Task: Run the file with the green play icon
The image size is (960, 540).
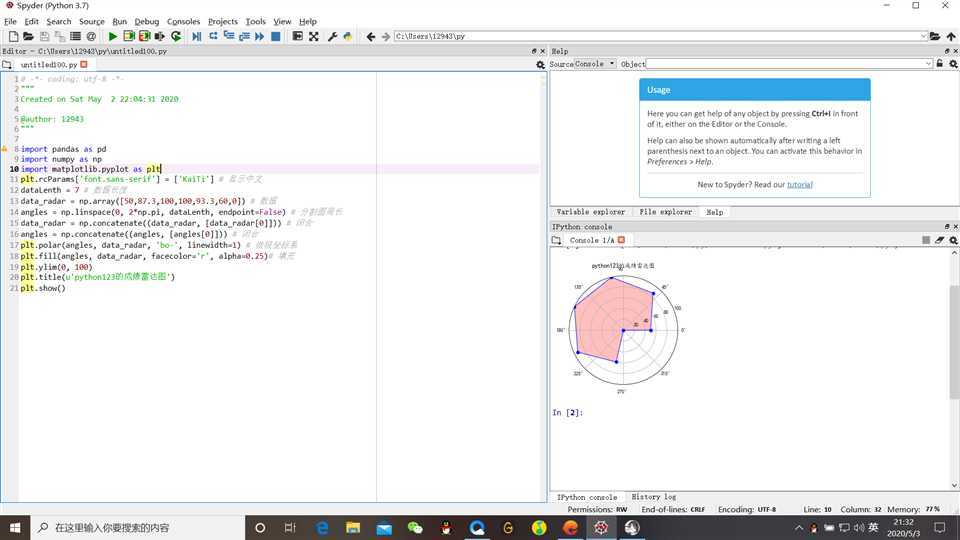Action: [113, 37]
